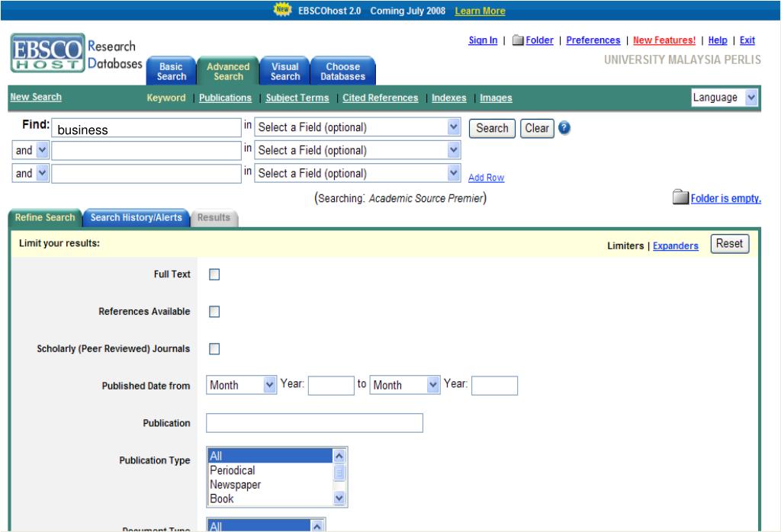Click the folder icon beside Folder link

518,40
